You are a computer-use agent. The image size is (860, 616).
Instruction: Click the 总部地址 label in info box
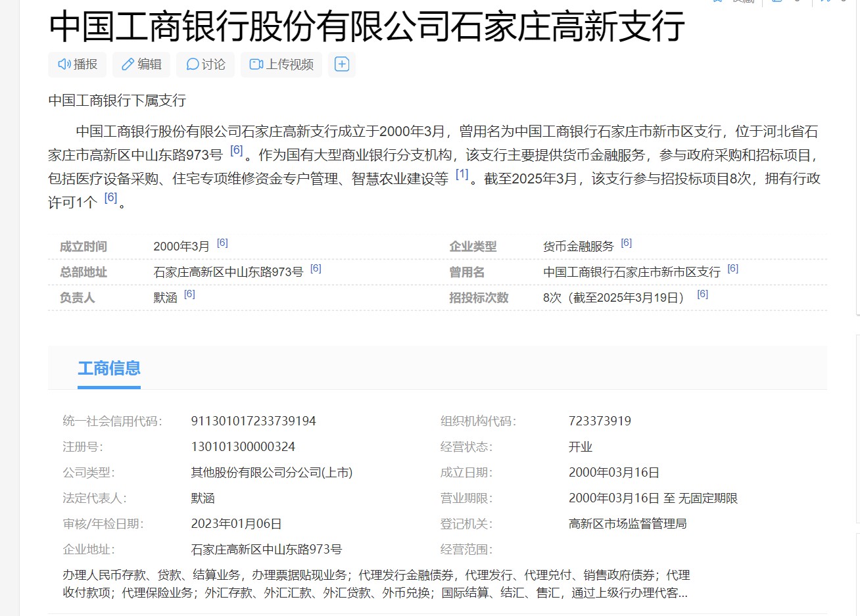tap(84, 272)
